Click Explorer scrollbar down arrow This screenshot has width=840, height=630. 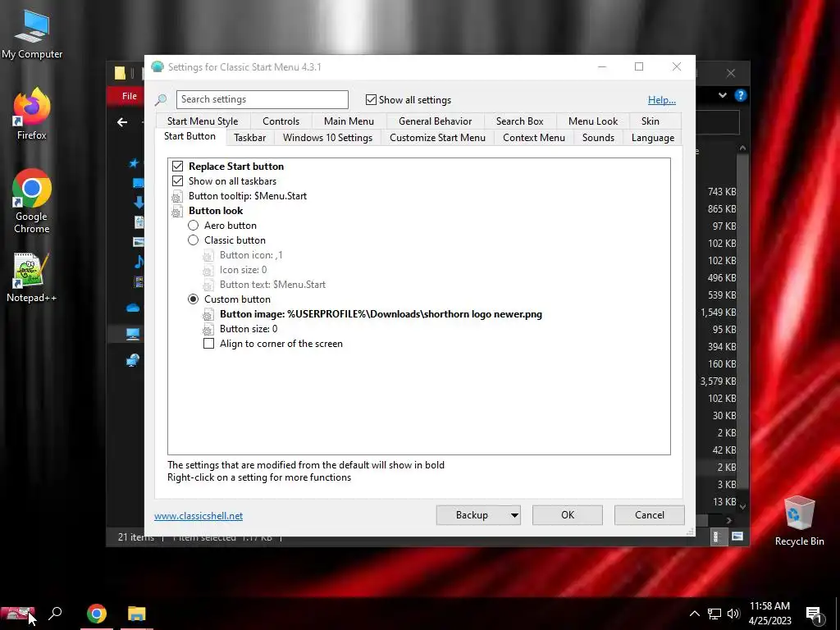[742, 506]
